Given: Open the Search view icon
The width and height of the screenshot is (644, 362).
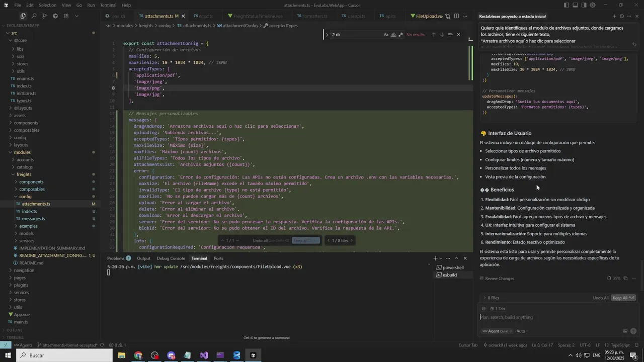Looking at the screenshot, I should (33, 16).
